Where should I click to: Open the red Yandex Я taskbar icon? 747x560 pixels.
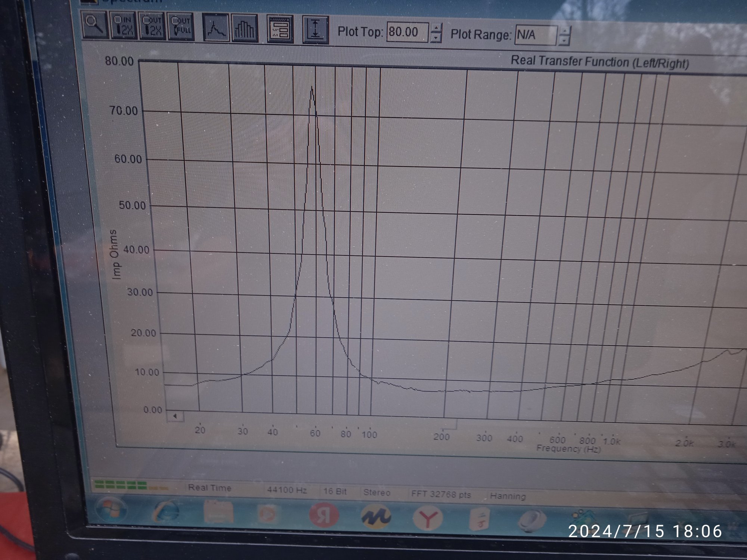coord(324,515)
